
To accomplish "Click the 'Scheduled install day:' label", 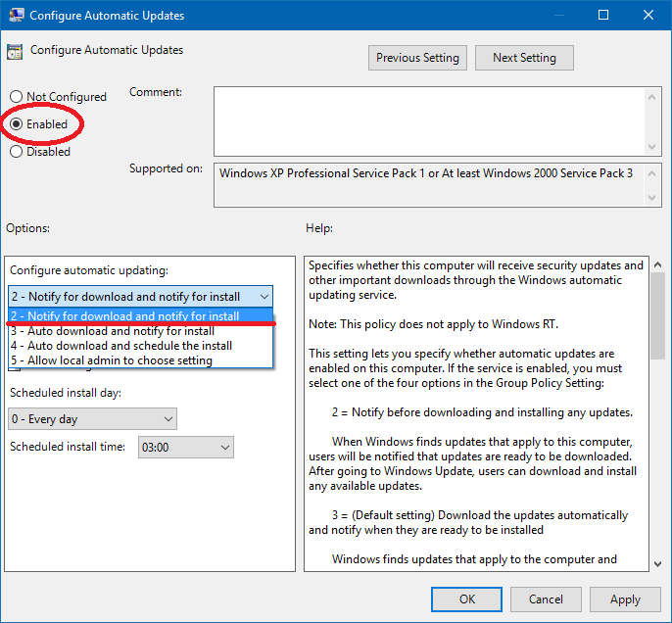I will click(66, 393).
